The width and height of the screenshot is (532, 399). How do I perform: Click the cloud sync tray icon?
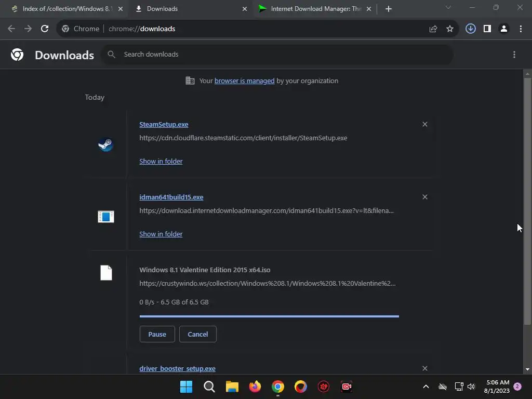[x=443, y=387]
